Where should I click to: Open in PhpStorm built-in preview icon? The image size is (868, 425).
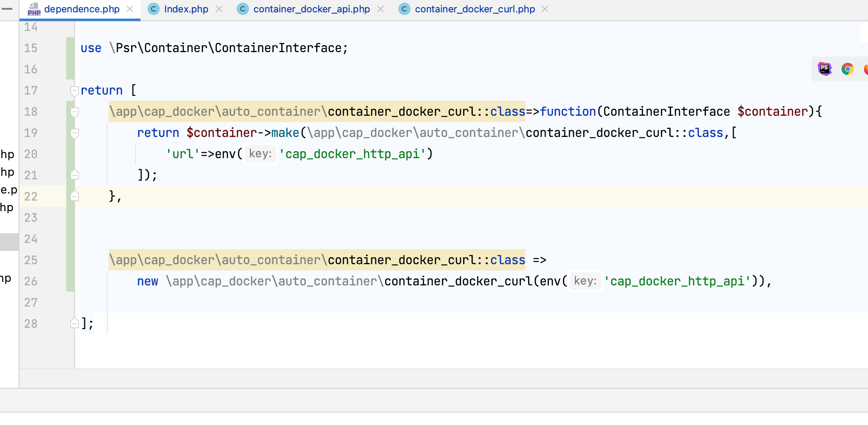824,69
